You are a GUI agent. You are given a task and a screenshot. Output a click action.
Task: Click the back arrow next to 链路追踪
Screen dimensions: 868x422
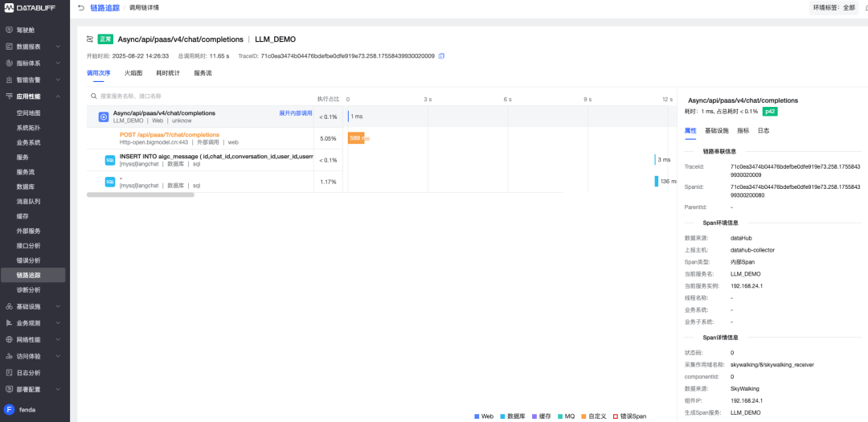[x=80, y=8]
